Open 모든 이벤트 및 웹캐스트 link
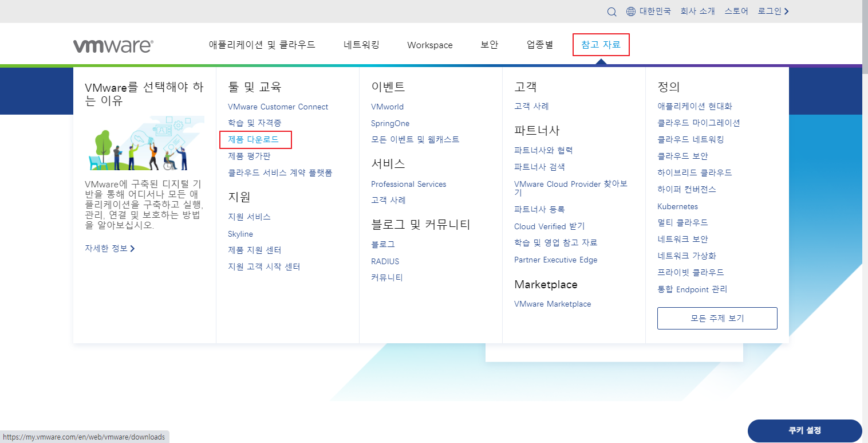 [x=415, y=140]
